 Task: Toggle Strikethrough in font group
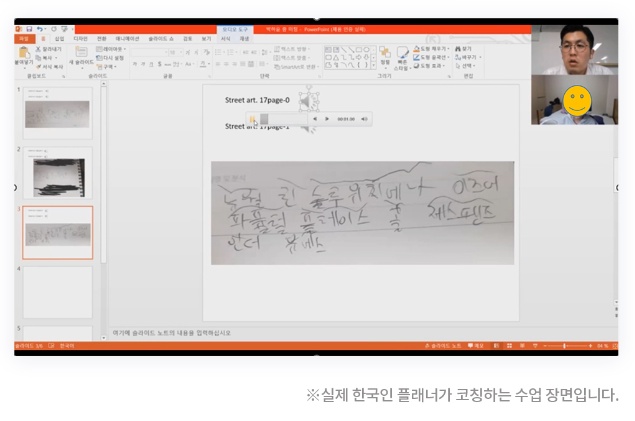click(x=168, y=64)
